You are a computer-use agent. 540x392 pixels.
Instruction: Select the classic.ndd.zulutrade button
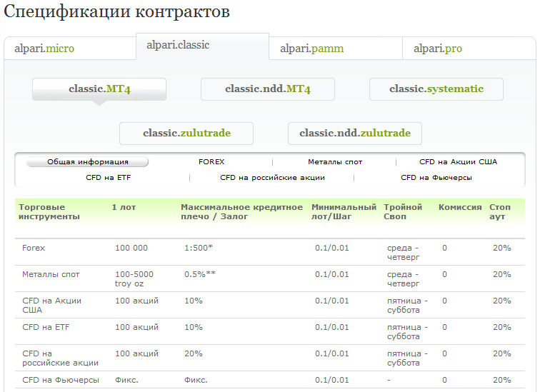[x=355, y=134]
